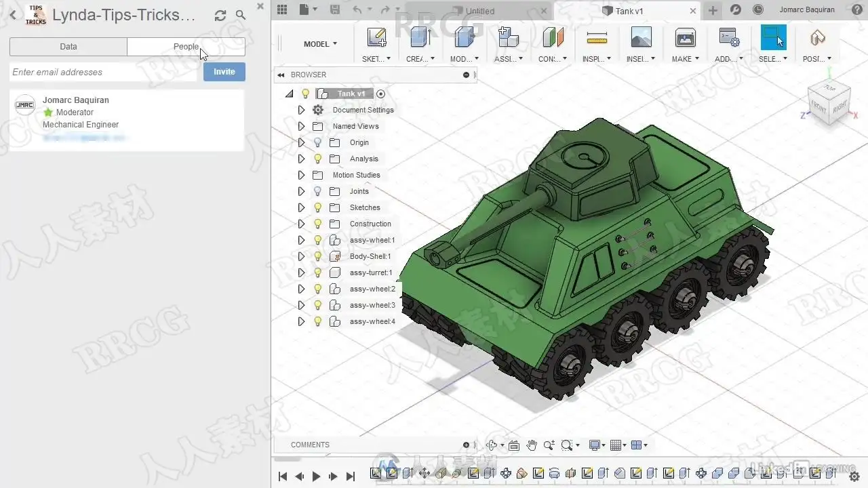This screenshot has height=488, width=868.
Task: Switch to the Data tab
Action: tap(68, 47)
